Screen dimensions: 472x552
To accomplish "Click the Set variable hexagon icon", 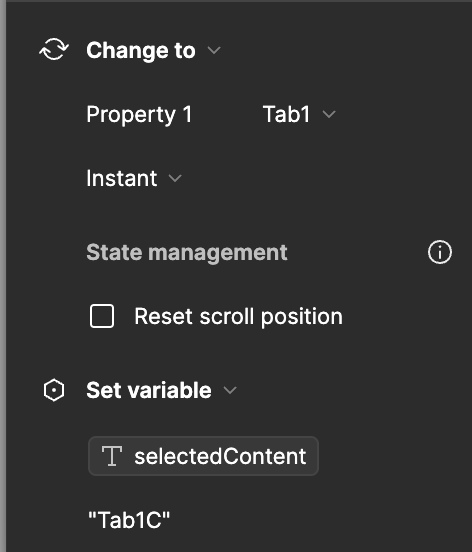I will [x=54, y=390].
